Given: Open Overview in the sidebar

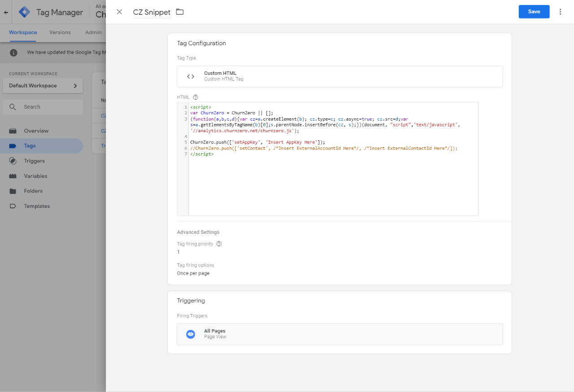Looking at the screenshot, I should (x=41, y=131).
